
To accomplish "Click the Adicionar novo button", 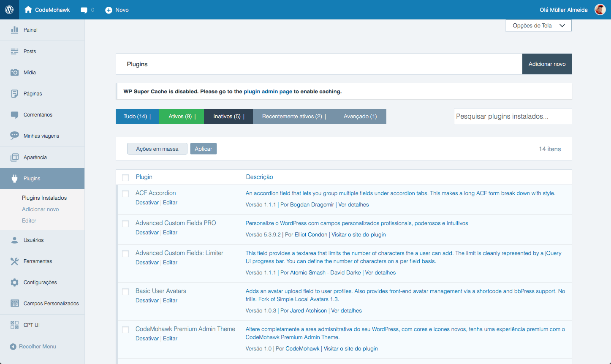I will coord(547,64).
